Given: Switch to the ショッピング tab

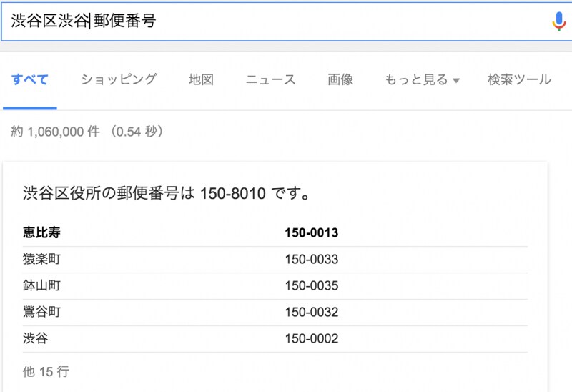Looking at the screenshot, I should [x=118, y=79].
